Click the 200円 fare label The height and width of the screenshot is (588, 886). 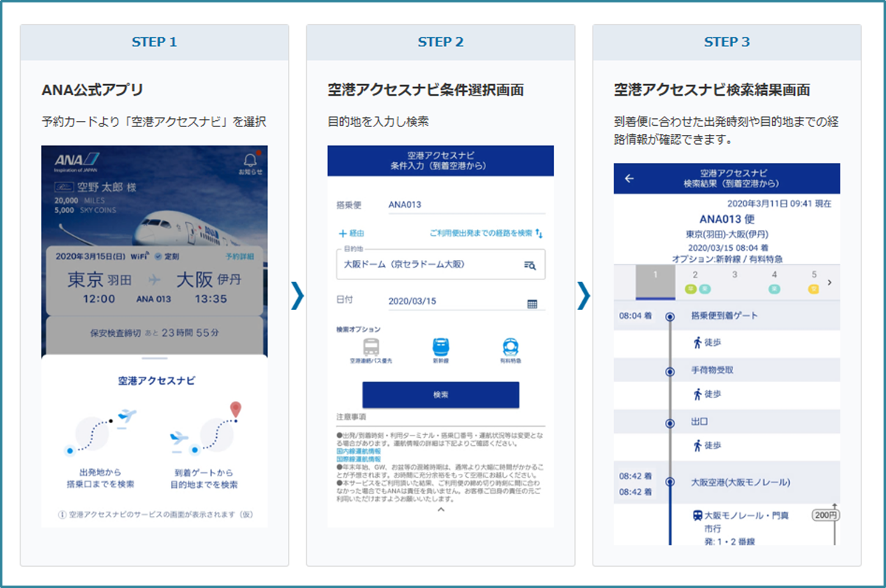click(826, 515)
